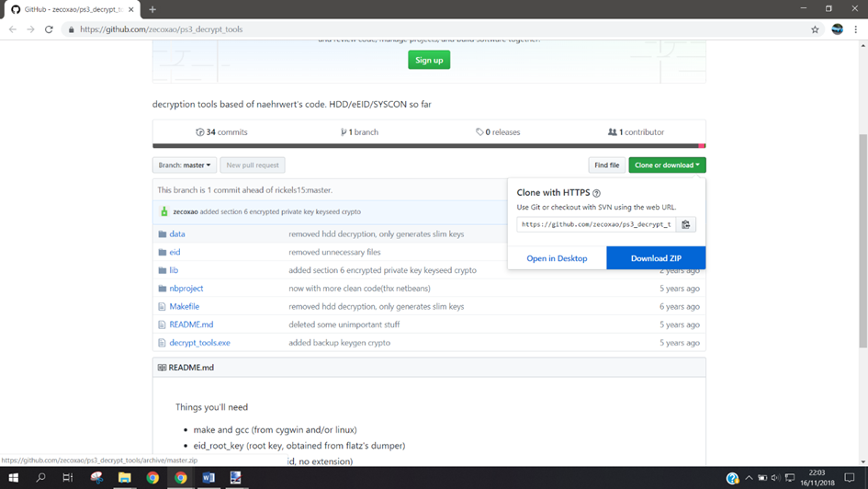868x489 pixels.
Task: Open decrypt_tools.exe file
Action: click(200, 343)
